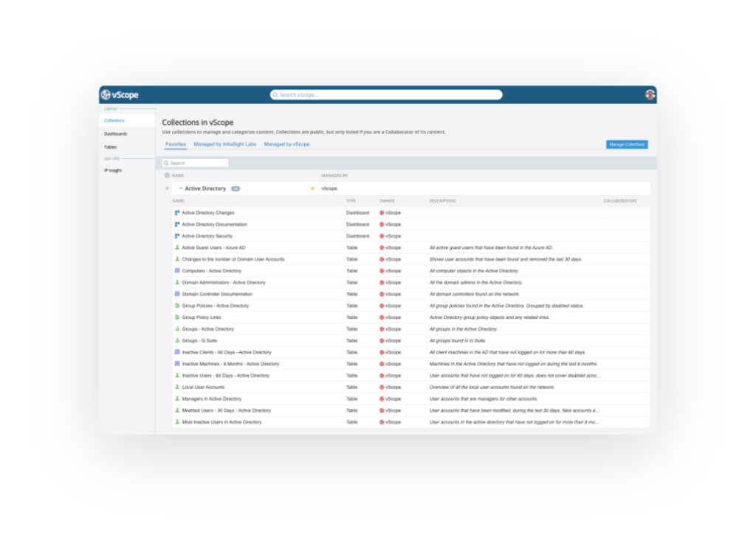Click Dashboard type cell for Active Directory Security

[x=357, y=236]
